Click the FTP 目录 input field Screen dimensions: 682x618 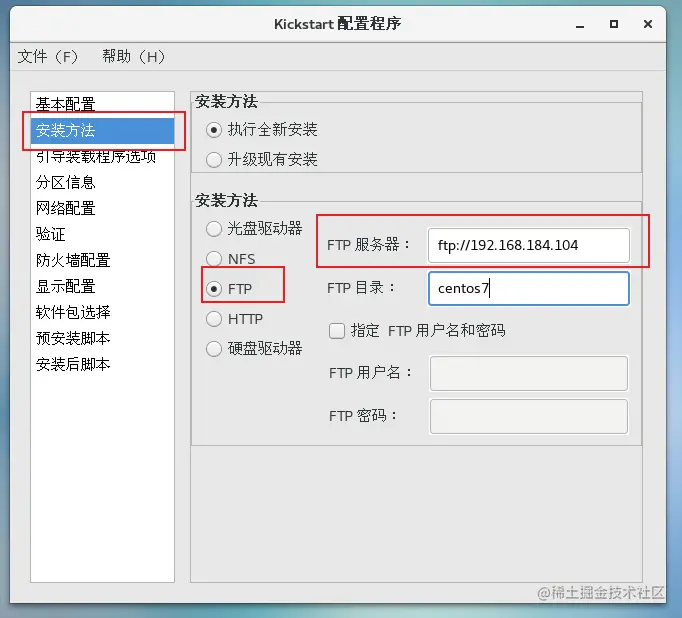[x=528, y=288]
